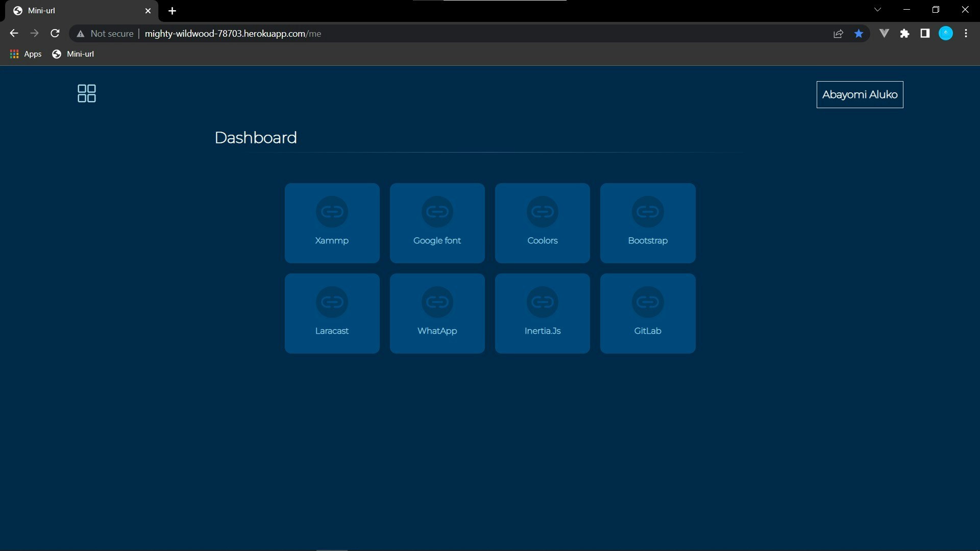Open the Apps bookmark shortcut
Screen dimensions: 980x551
tap(26, 54)
